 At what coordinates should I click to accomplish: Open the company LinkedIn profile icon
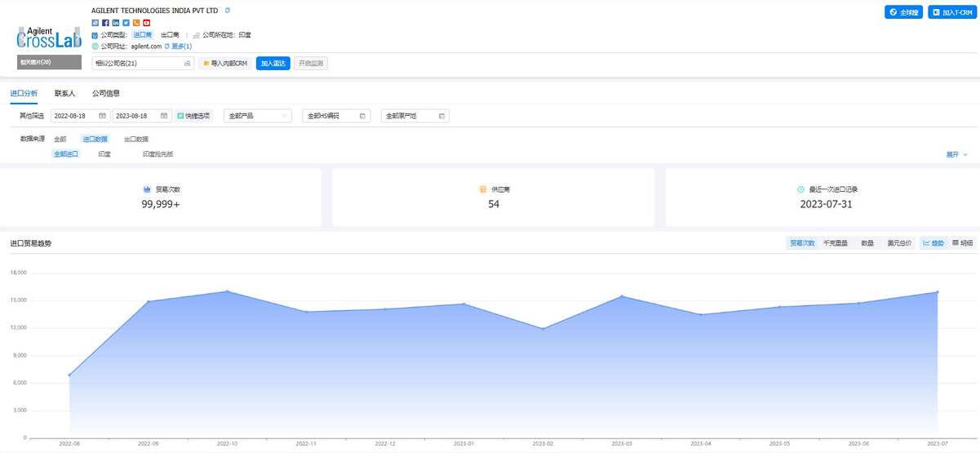pyautogui.click(x=115, y=23)
